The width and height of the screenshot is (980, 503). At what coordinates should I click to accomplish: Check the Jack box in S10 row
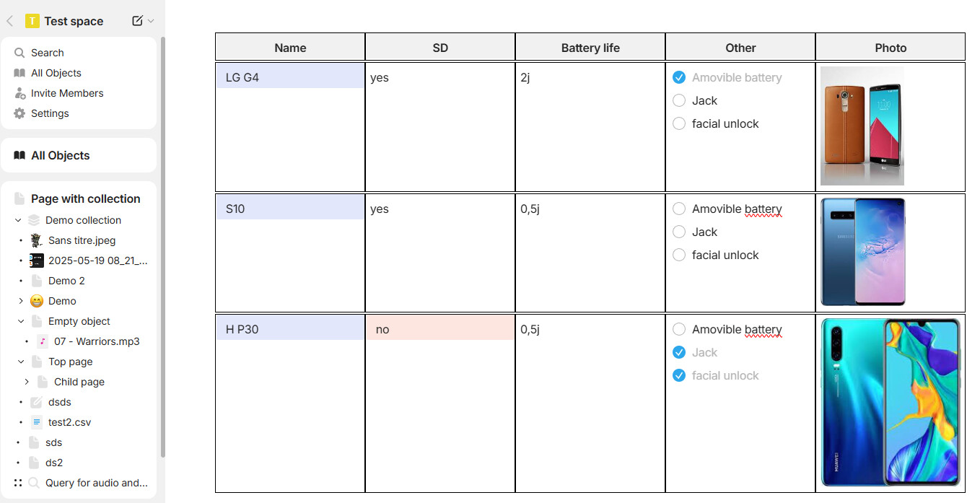[679, 232]
